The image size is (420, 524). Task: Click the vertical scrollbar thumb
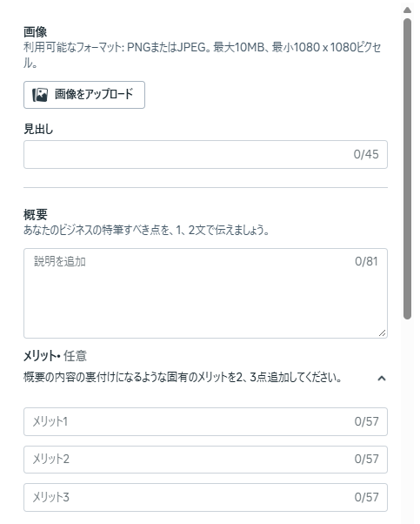pyautogui.click(x=407, y=169)
